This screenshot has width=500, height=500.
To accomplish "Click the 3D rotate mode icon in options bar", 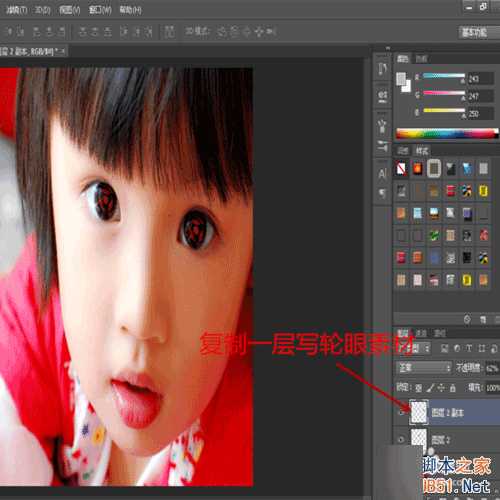I will (222, 32).
